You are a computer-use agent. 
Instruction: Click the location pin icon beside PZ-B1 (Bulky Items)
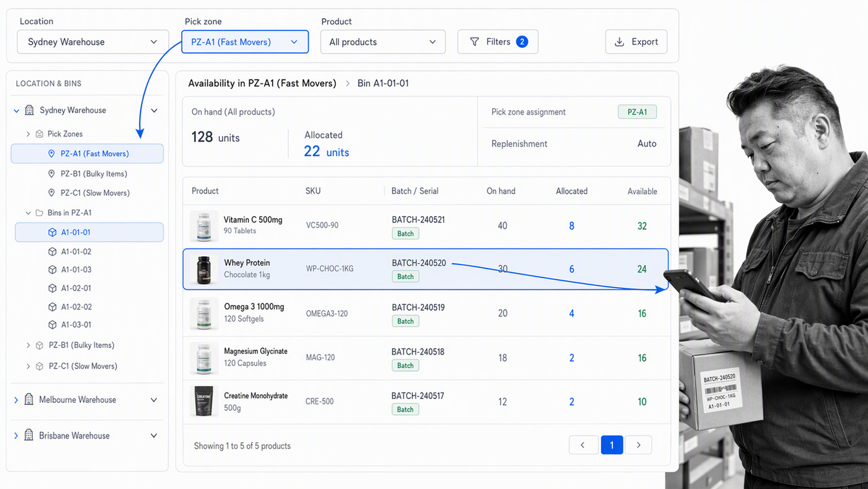click(52, 173)
